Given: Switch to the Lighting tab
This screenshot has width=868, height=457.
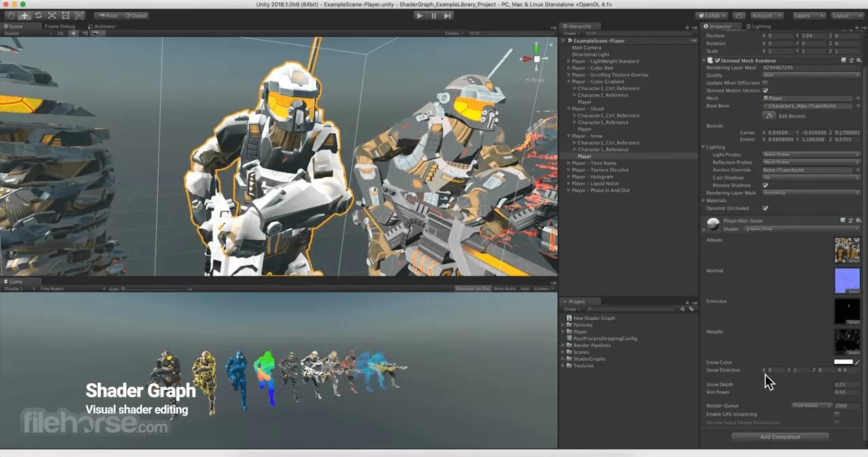Looking at the screenshot, I should pos(758,26).
